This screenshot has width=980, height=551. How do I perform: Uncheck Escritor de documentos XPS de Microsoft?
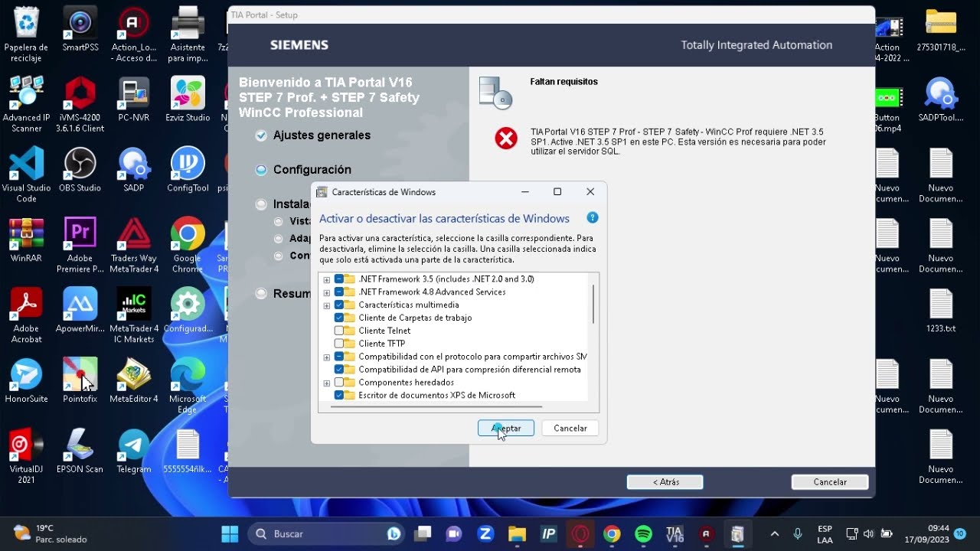coord(339,396)
